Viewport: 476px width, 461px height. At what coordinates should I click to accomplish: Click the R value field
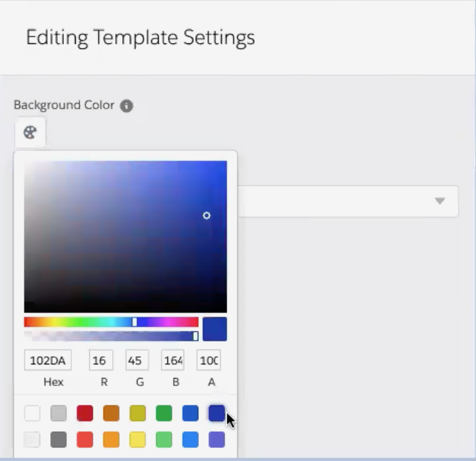[x=101, y=360]
